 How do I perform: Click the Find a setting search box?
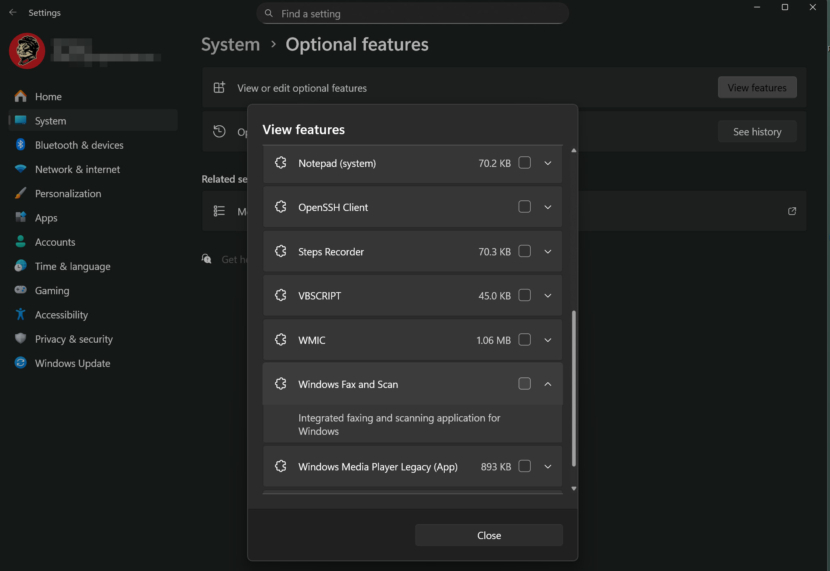pos(412,14)
